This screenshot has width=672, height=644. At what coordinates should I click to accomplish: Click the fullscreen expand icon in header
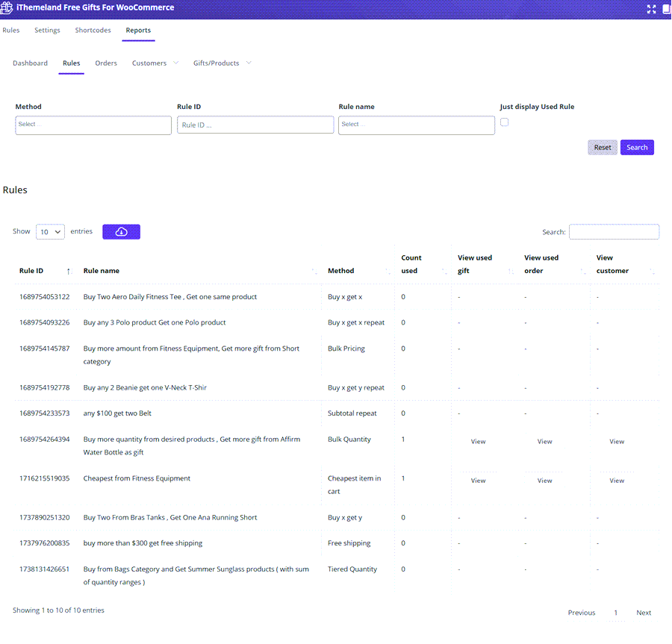click(x=651, y=9)
